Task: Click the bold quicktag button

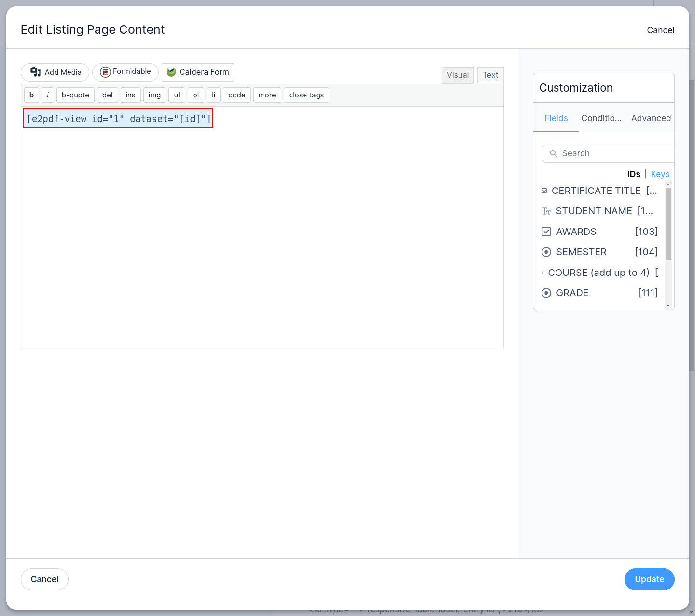Action: click(x=32, y=95)
